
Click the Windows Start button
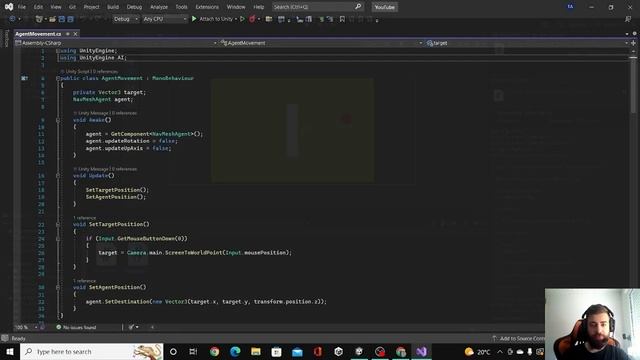(x=10, y=351)
